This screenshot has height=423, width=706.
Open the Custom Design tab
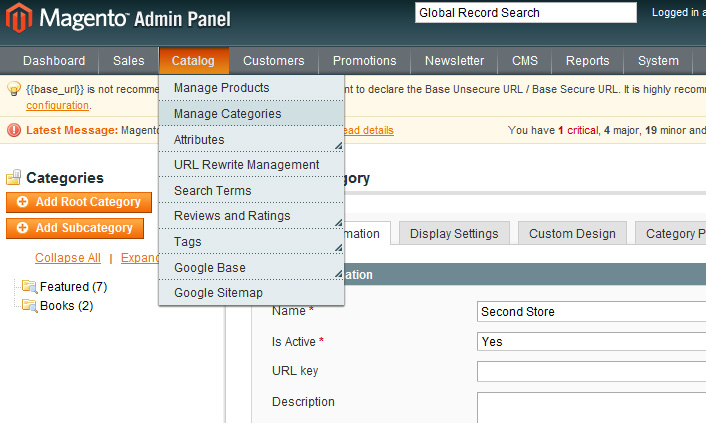pyautogui.click(x=572, y=233)
